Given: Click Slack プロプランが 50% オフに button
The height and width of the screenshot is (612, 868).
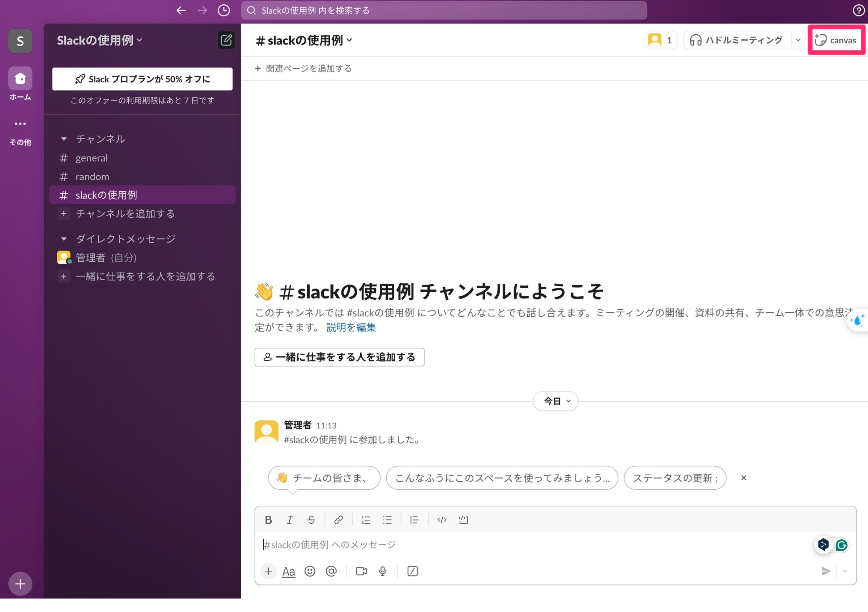Looking at the screenshot, I should pos(142,79).
